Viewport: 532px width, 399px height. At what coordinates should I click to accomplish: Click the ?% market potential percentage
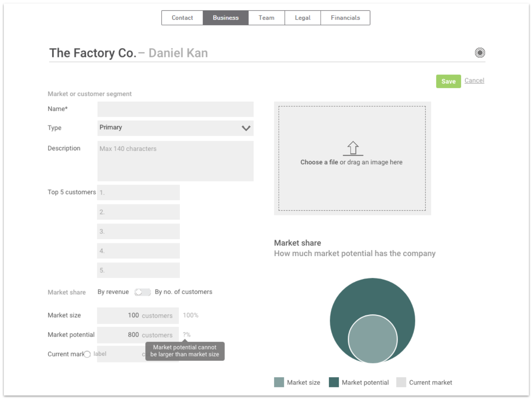187,335
